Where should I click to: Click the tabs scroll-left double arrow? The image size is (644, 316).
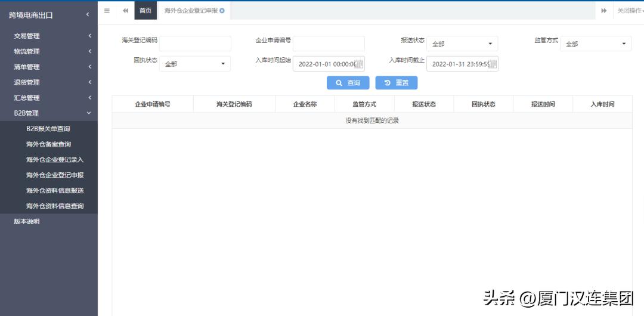pyautogui.click(x=125, y=11)
